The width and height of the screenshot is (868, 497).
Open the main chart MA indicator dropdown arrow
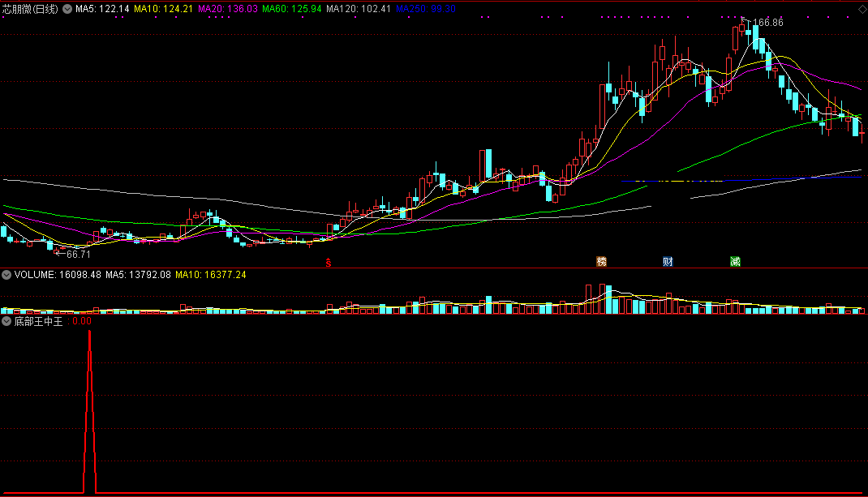[x=67, y=9]
